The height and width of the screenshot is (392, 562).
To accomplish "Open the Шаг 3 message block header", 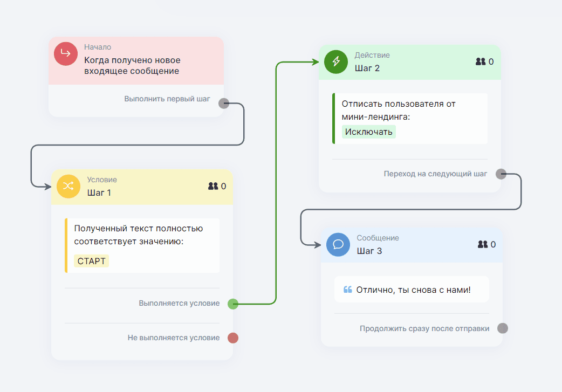I will pos(412,245).
